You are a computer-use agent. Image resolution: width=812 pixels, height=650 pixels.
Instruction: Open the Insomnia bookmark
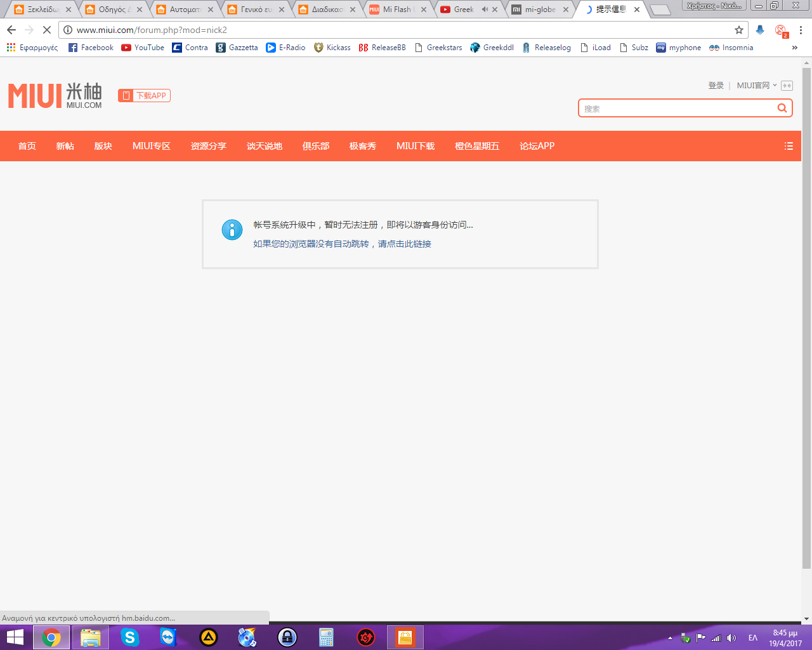tap(731, 48)
